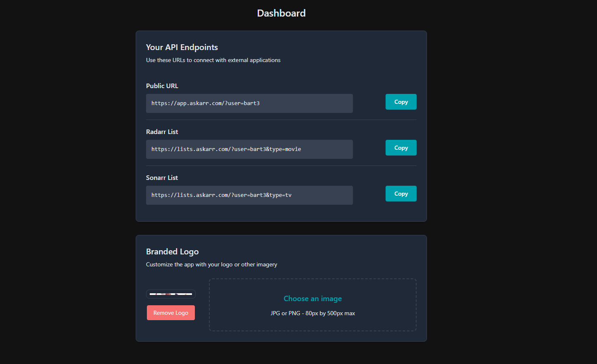Click the 'Radarr List' label

(162, 132)
